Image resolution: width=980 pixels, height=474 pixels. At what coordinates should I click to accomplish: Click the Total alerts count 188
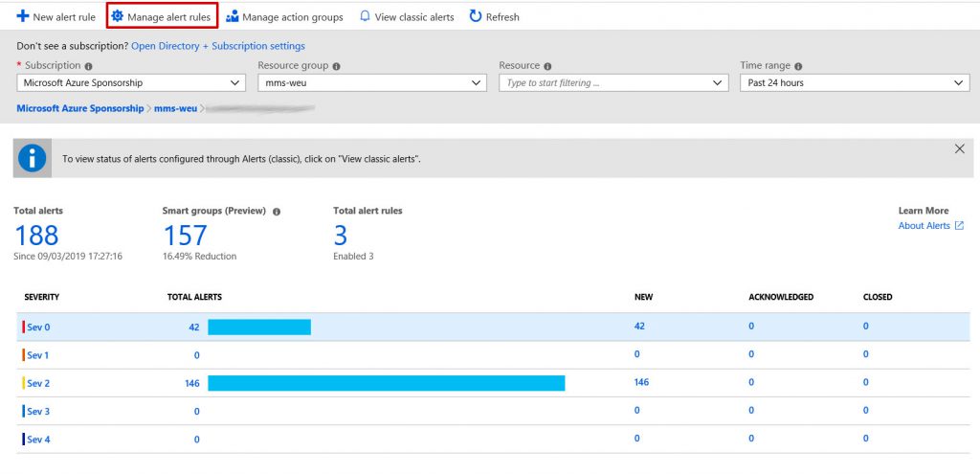click(36, 236)
